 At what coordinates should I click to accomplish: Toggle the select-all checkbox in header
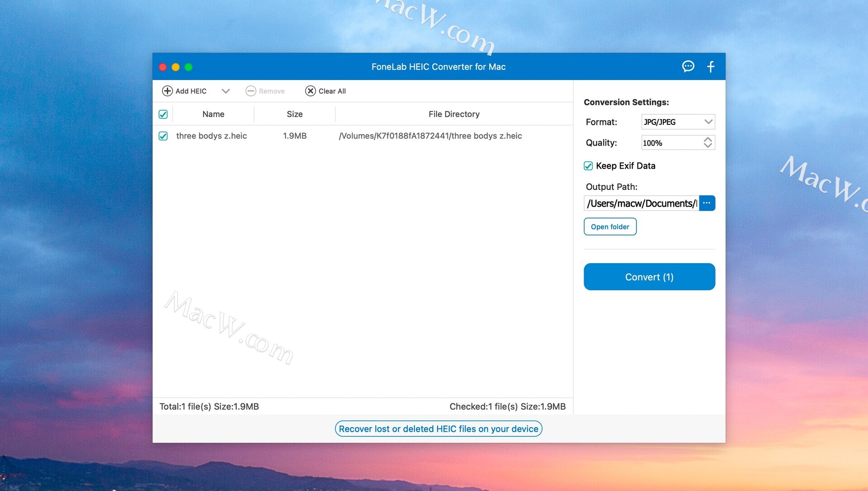click(x=163, y=114)
